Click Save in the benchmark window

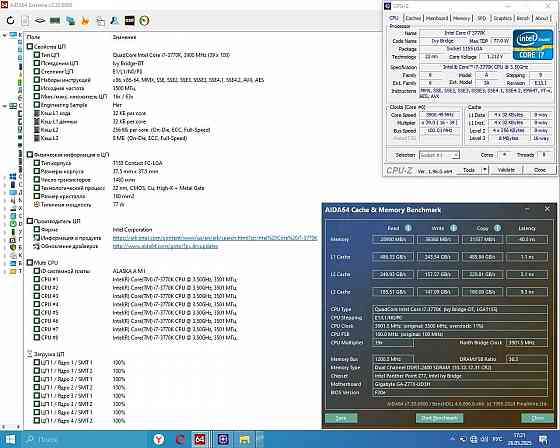tap(341, 418)
